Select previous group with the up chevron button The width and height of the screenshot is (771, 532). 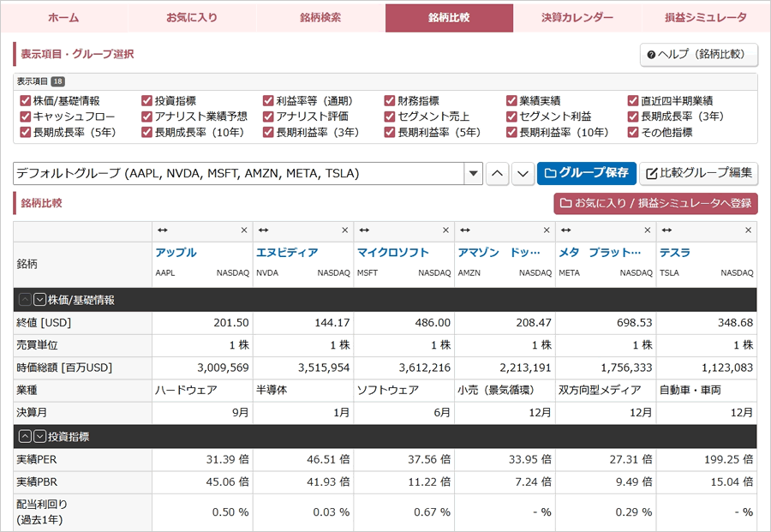(497, 174)
